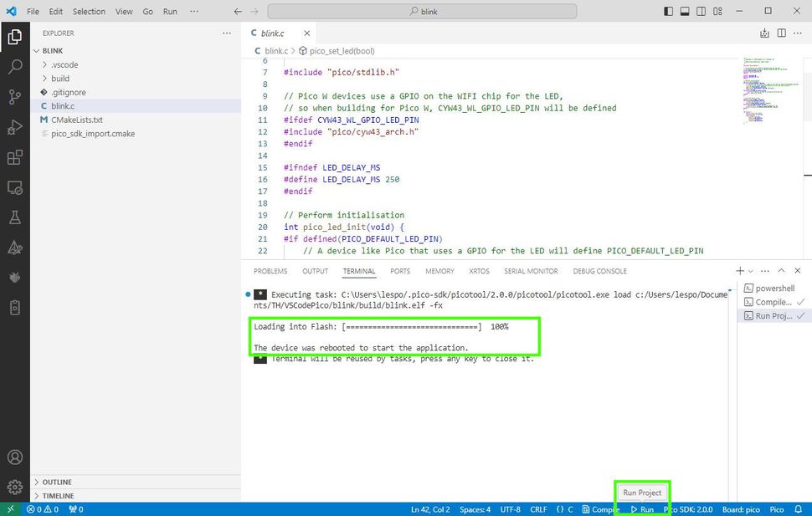The height and width of the screenshot is (516, 812).
Task: Change encoding via UTF-8 status item
Action: [510, 509]
